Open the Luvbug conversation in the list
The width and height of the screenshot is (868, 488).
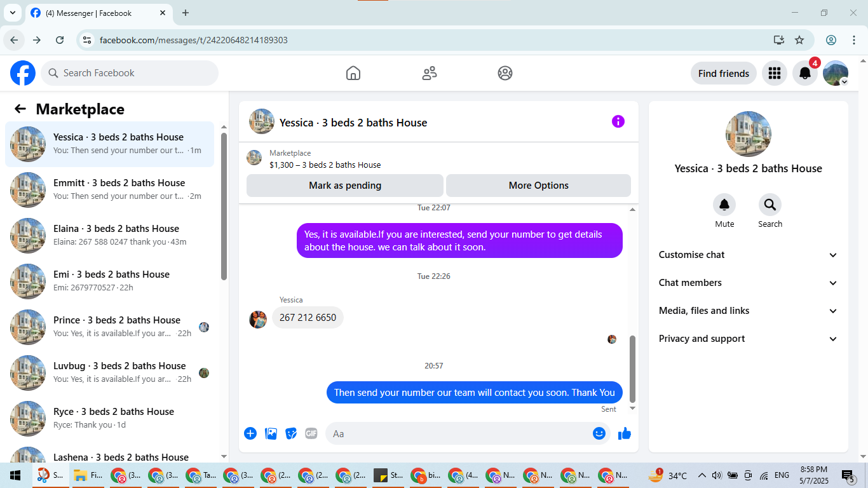click(109, 373)
